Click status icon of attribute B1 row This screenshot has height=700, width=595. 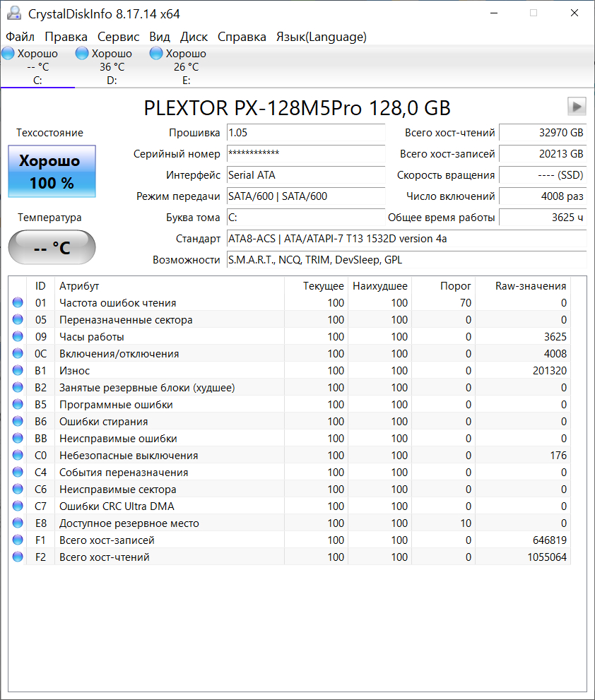pos(18,370)
